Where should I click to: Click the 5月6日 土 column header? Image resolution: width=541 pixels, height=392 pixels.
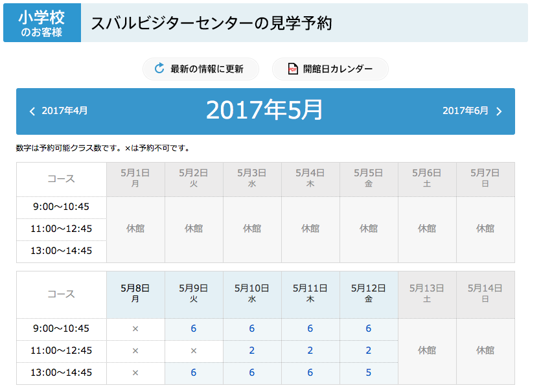tap(427, 179)
